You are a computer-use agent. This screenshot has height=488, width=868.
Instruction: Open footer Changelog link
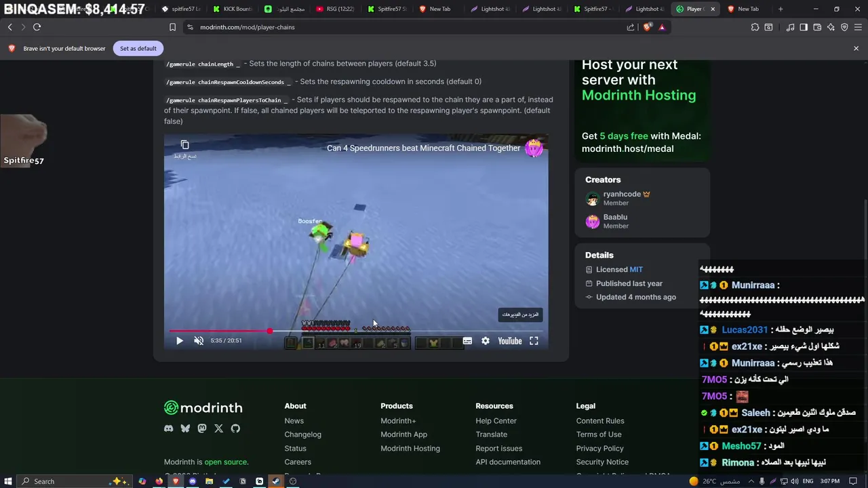(302, 434)
